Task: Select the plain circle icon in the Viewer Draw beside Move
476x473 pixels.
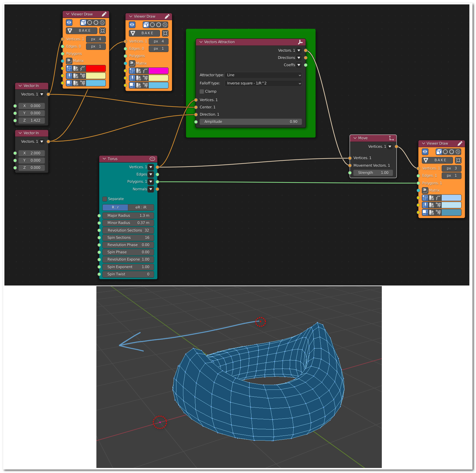Action: 451,152
